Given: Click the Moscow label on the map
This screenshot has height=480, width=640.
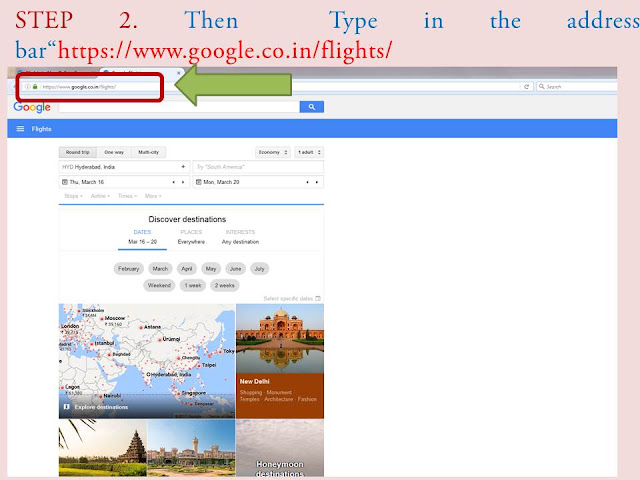Looking at the screenshot, I should (115, 318).
